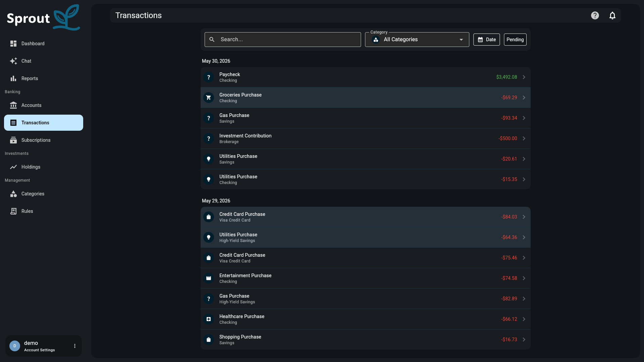
Task: Click the demo user avatar
Action: coord(15,346)
